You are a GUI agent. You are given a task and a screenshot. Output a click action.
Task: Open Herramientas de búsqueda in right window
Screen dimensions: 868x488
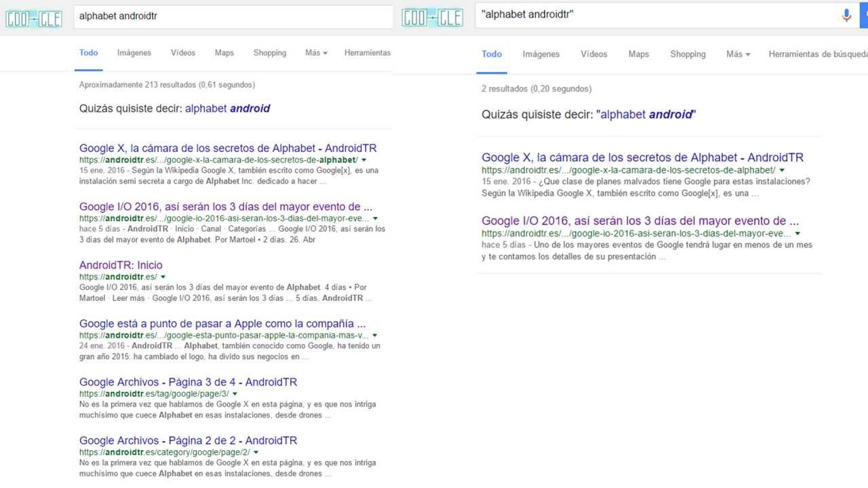coord(818,54)
